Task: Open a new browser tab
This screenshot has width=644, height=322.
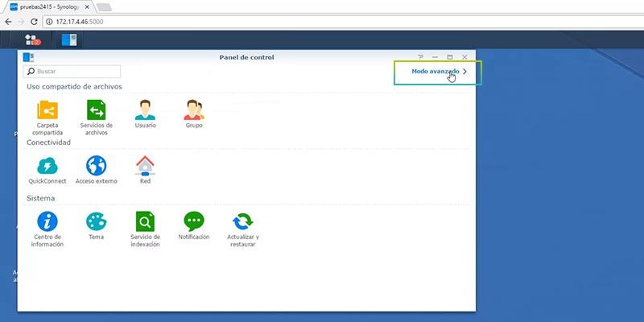Action: click(104, 7)
